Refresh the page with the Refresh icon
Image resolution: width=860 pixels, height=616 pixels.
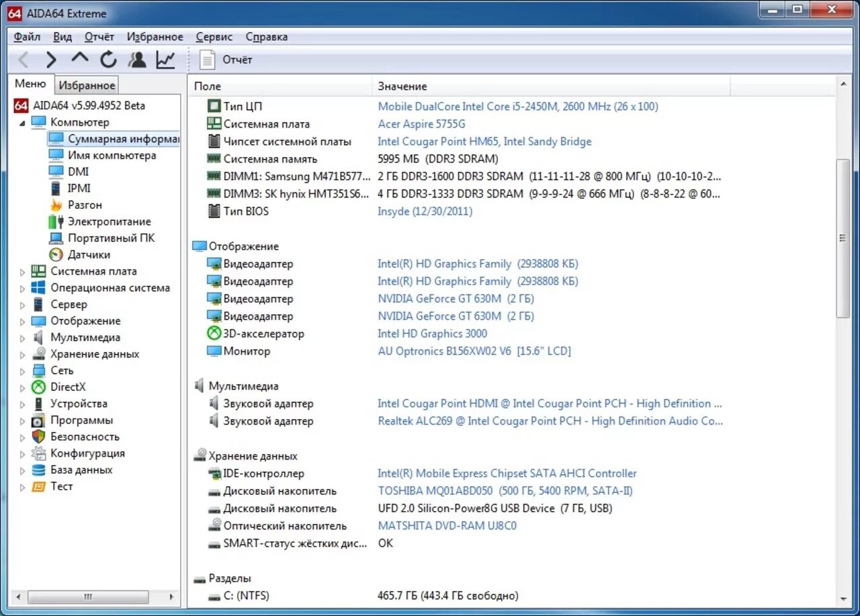[x=108, y=60]
